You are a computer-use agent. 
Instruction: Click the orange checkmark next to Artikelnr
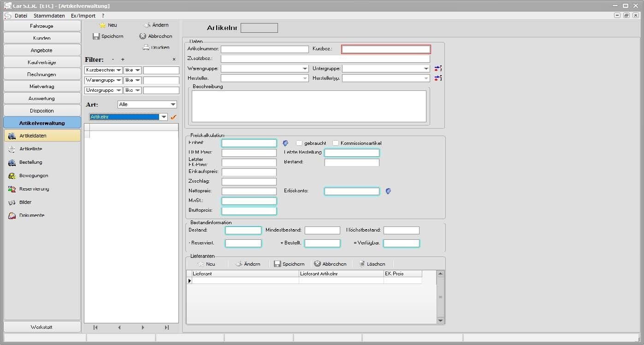point(173,117)
